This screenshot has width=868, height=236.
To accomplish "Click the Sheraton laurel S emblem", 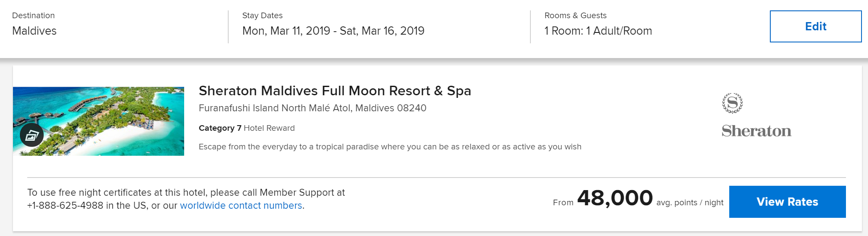I will [732, 103].
